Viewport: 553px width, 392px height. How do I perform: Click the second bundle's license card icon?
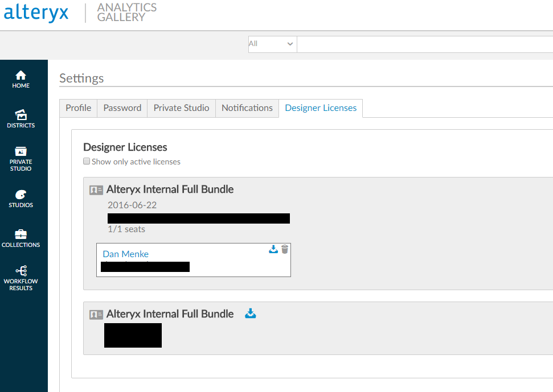click(x=96, y=315)
